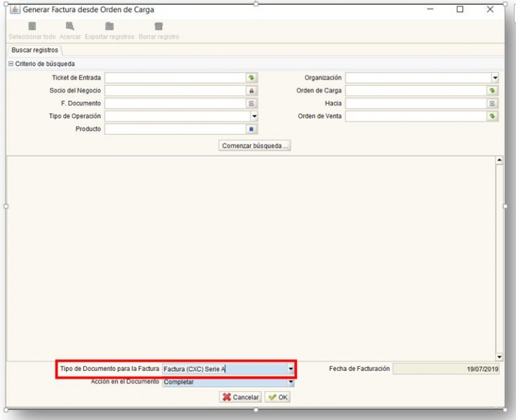Image resolution: width=516 pixels, height=420 pixels.
Task: Open the Orden de Venta lookup icon
Action: click(x=492, y=116)
